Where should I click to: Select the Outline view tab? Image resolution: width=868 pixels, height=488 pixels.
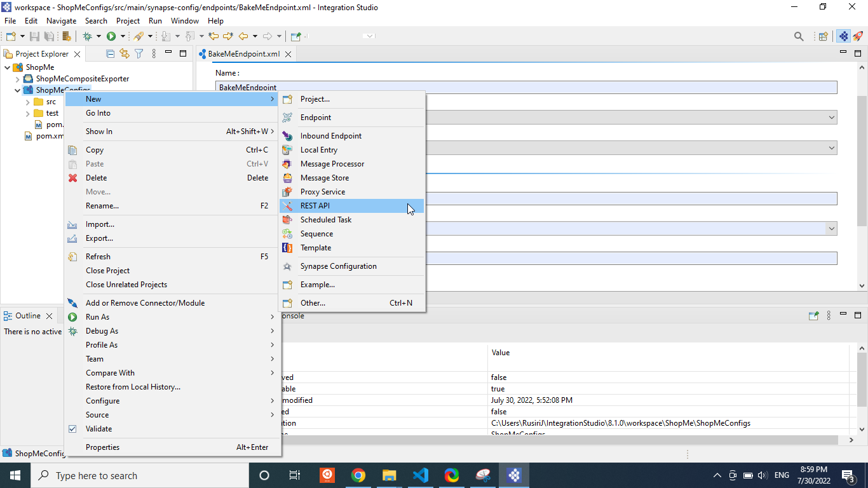click(28, 316)
